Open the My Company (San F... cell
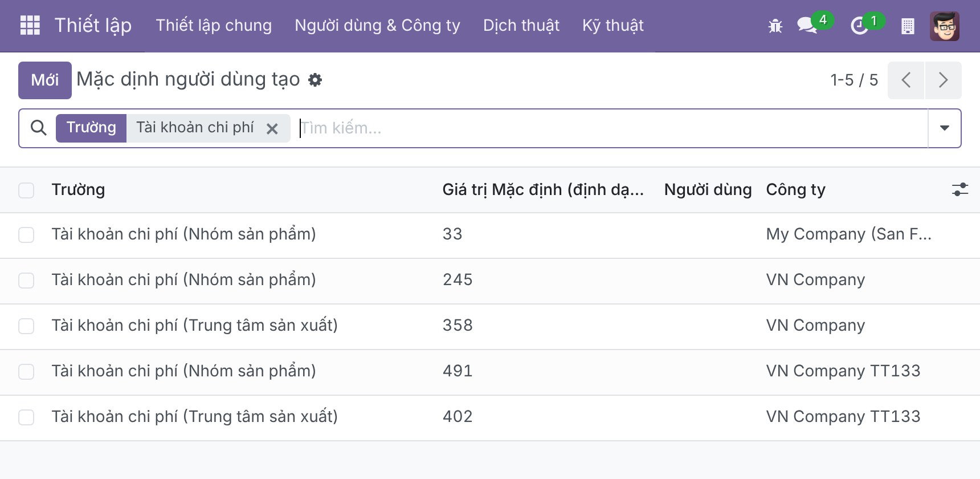 click(849, 234)
